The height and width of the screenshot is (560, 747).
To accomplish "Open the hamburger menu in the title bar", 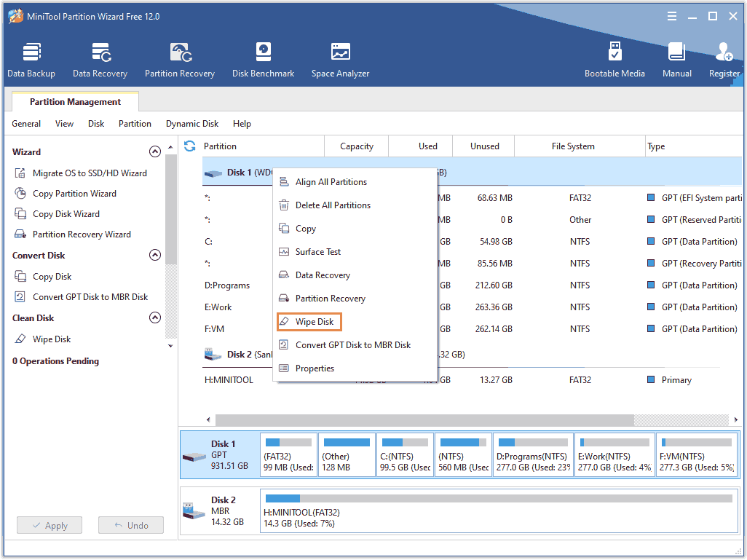I will tap(672, 16).
